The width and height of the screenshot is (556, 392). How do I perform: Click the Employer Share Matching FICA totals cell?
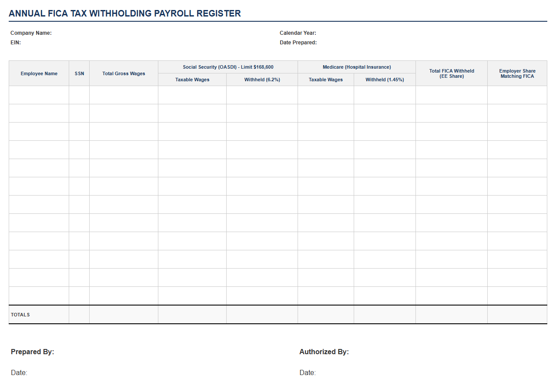click(517, 315)
